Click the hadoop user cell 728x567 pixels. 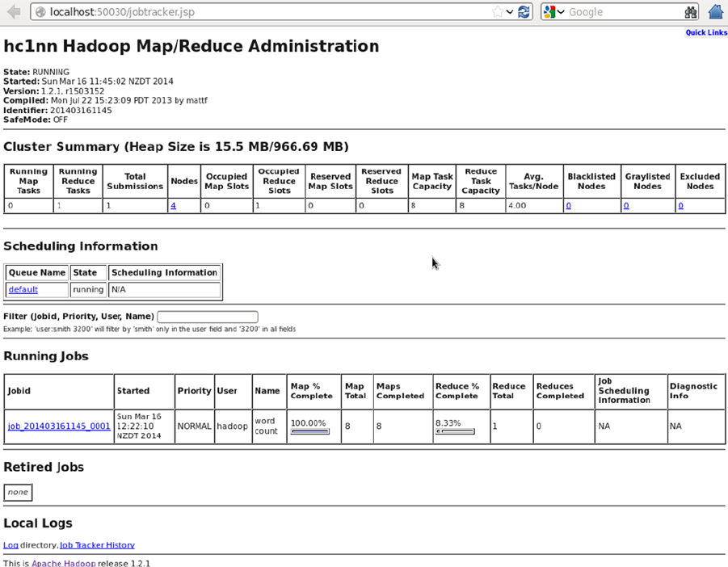tap(232, 426)
